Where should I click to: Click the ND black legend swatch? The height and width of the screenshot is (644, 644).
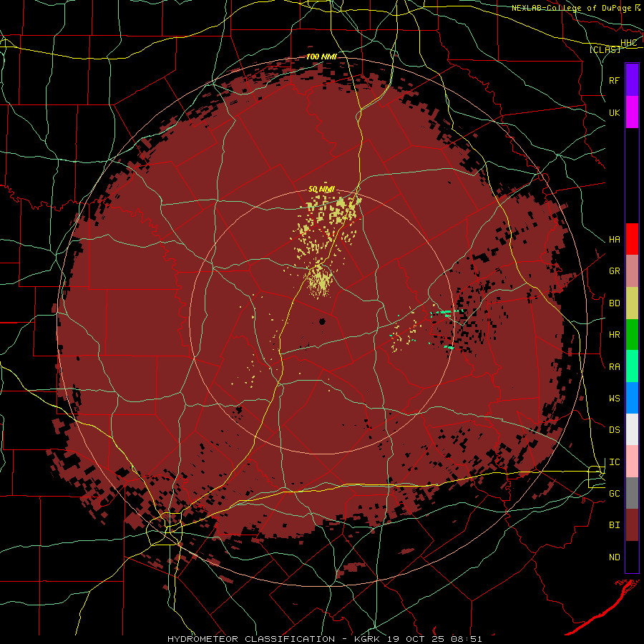click(x=632, y=557)
